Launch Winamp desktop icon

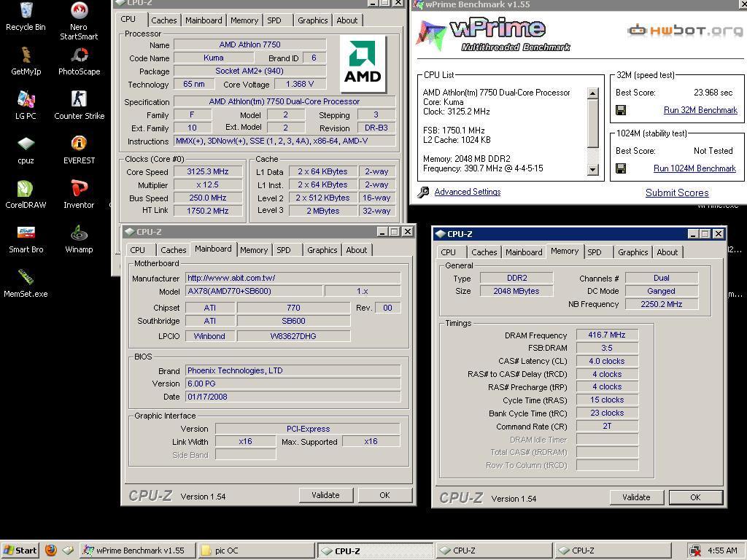pyautogui.click(x=79, y=239)
